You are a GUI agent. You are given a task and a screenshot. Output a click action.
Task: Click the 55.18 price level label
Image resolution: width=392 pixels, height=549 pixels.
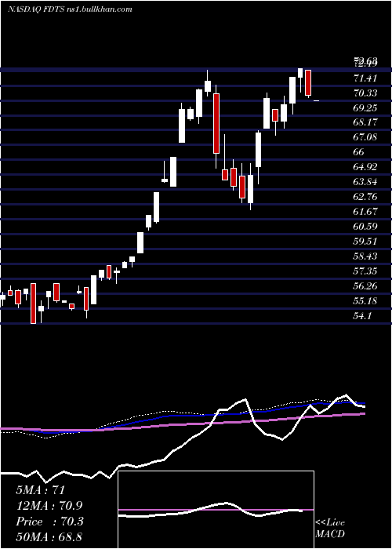tap(365, 300)
